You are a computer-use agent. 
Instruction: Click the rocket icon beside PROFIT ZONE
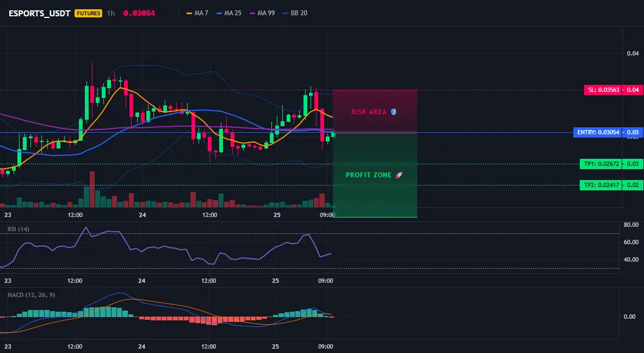click(399, 175)
